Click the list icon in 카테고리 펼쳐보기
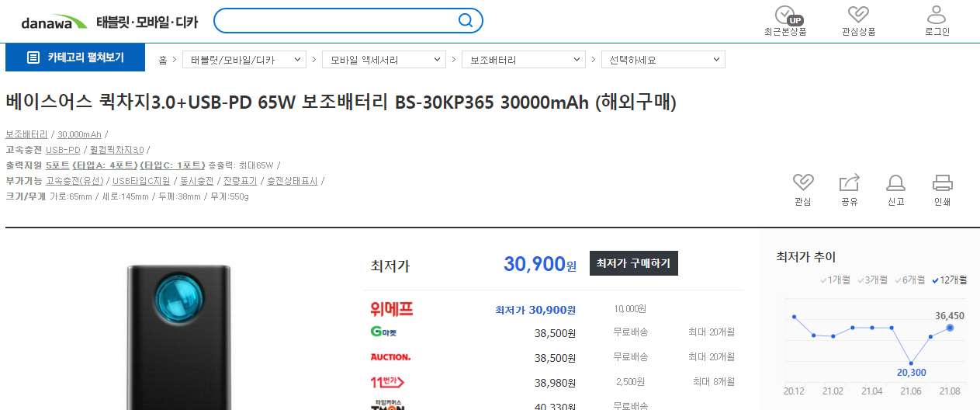Viewport: 980px width, 410px height. (33, 57)
